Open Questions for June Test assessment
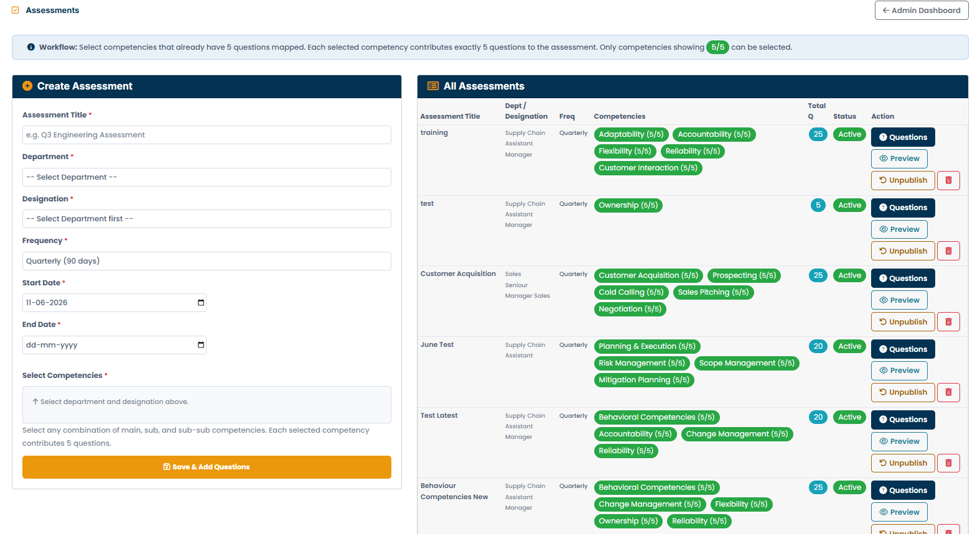 click(903, 349)
